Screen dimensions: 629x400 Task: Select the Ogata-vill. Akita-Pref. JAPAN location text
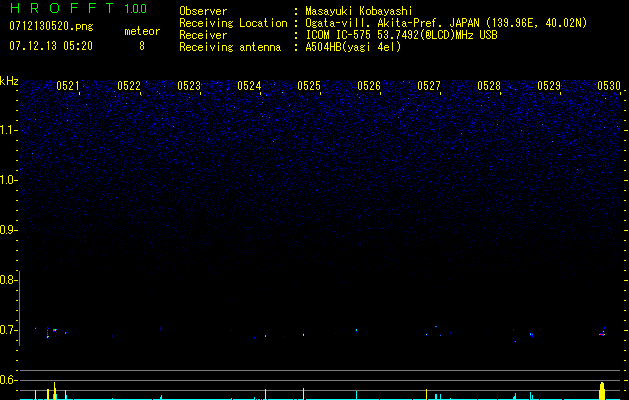(446, 23)
